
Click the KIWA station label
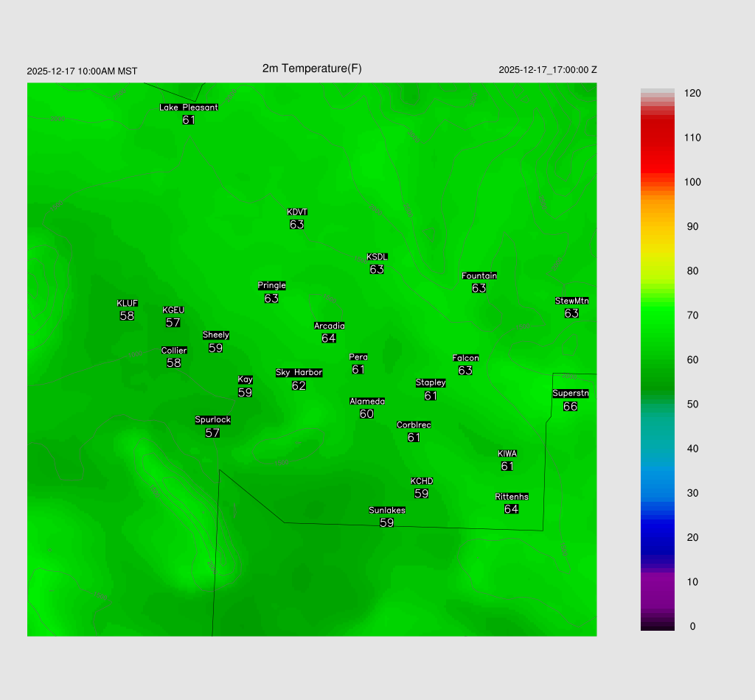click(507, 453)
